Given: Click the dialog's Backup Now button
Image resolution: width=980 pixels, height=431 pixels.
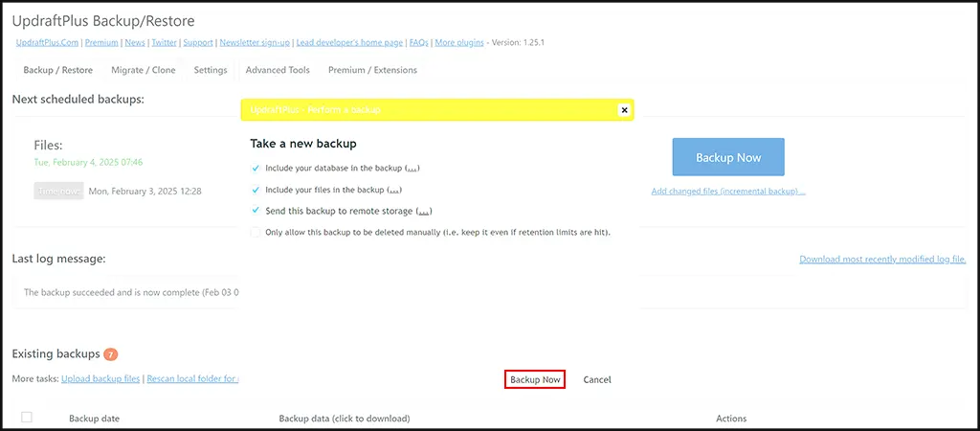Looking at the screenshot, I should tap(535, 379).
